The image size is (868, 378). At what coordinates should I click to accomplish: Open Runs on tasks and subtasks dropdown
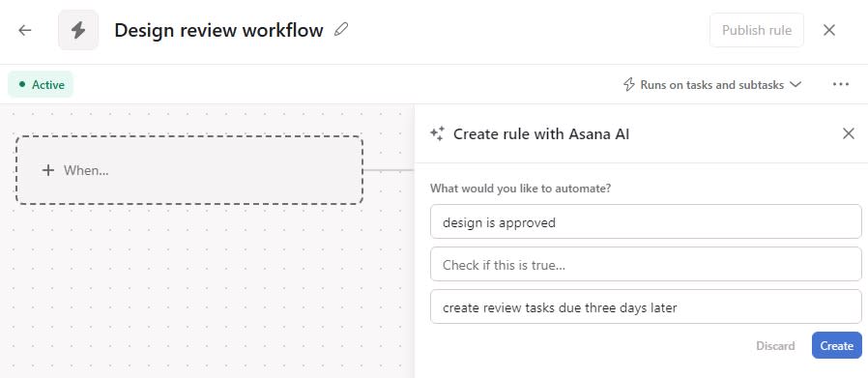tap(712, 85)
